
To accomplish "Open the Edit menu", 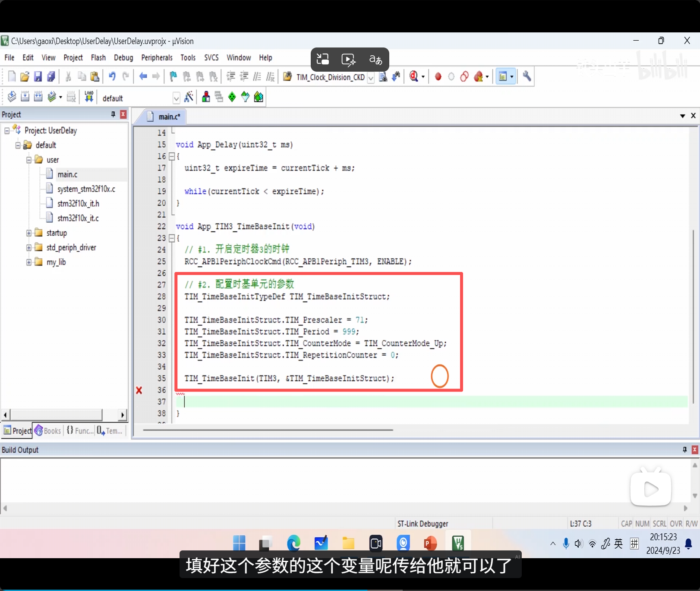I will [28, 57].
